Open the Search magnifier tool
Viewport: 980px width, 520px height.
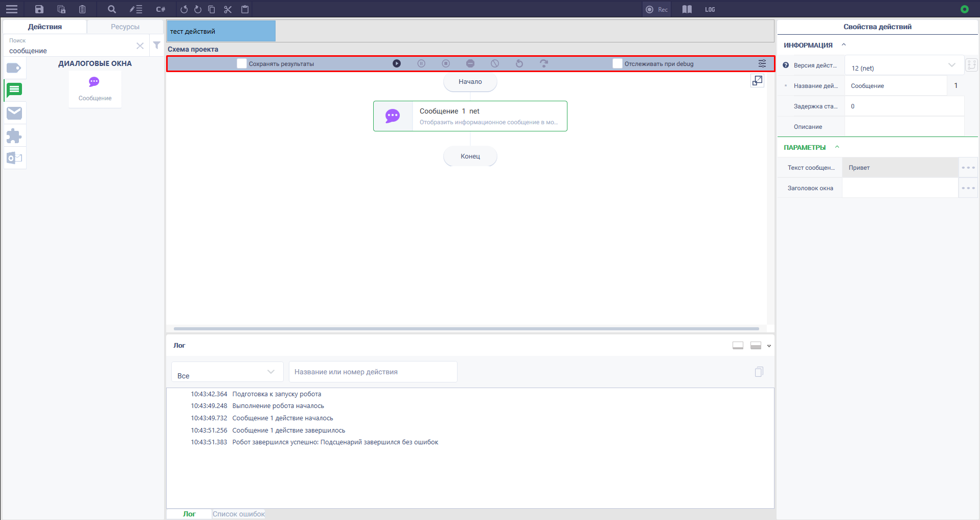112,9
